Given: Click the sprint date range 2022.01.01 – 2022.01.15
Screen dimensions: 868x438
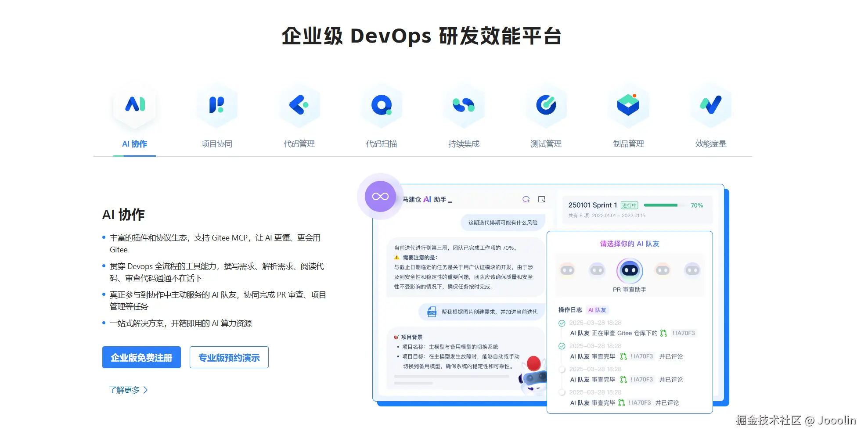Looking at the screenshot, I should [619, 215].
